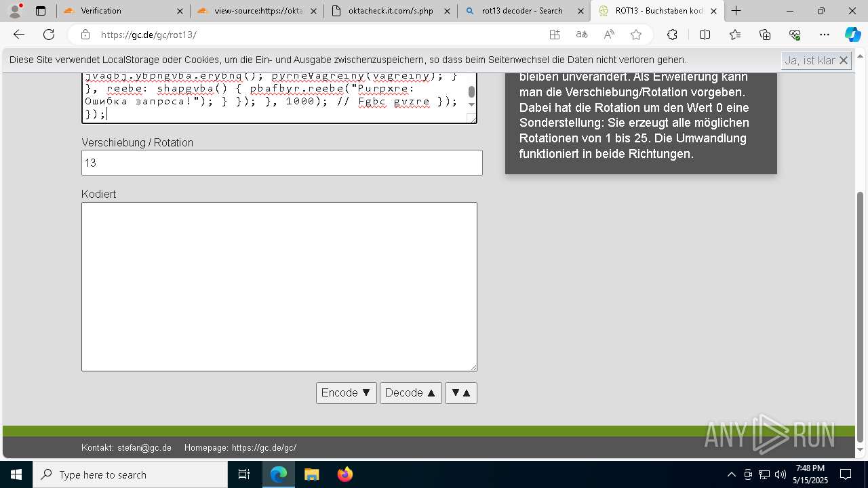Open the Homepage https://gc.de/gc/ link
This screenshot has width=868, height=488.
click(x=264, y=448)
